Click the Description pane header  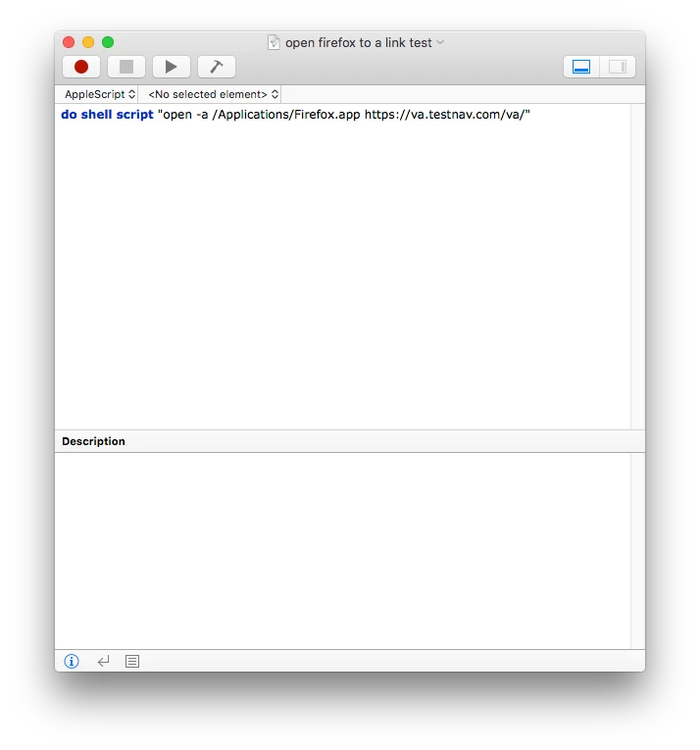coord(350,441)
